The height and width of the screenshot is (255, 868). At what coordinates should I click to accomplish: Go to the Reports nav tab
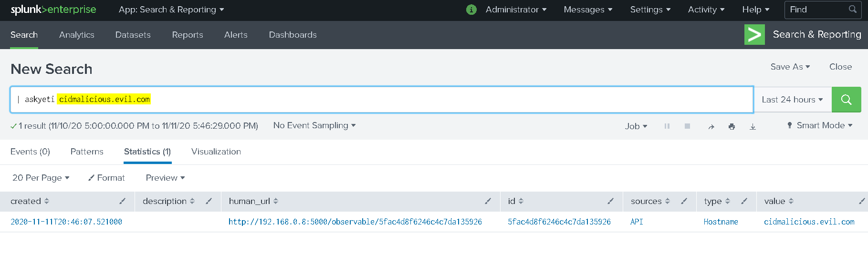click(188, 35)
